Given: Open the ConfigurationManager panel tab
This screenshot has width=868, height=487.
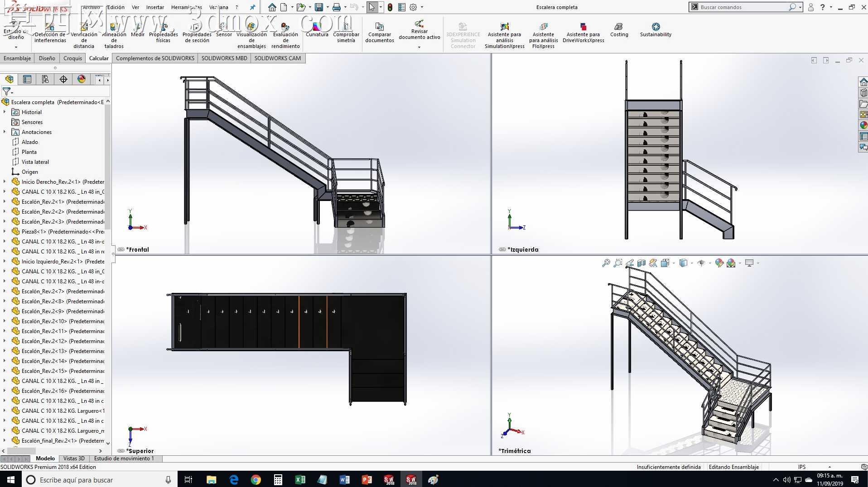Looking at the screenshot, I should tap(45, 79).
